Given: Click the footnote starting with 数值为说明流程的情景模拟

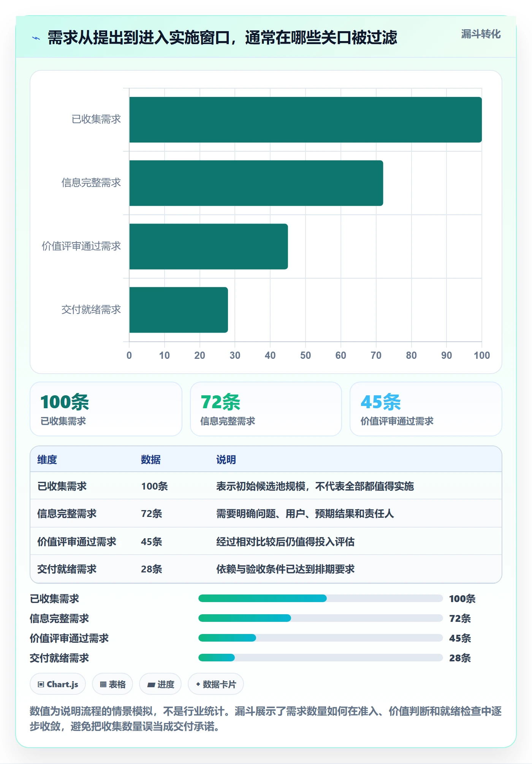Looking at the screenshot, I should point(266,718).
